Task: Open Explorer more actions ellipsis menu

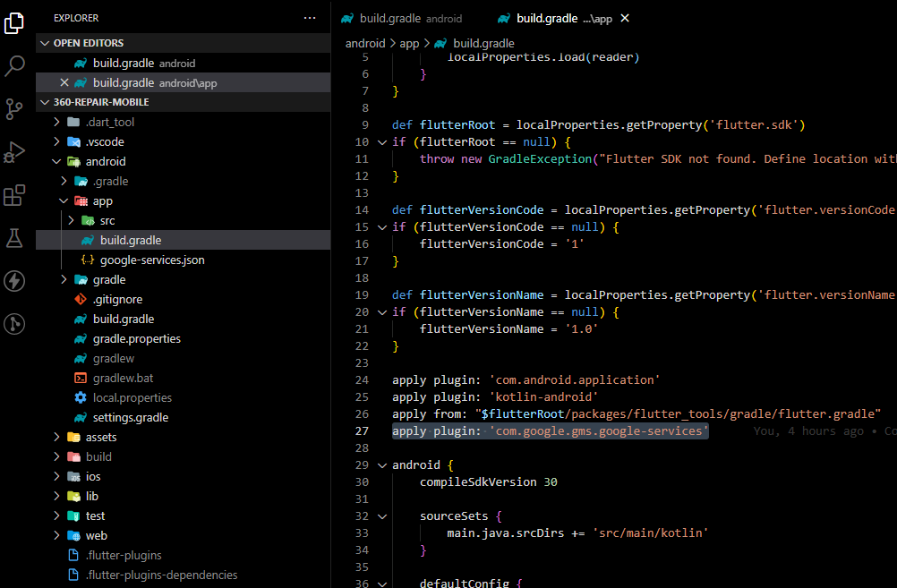Action: click(310, 18)
